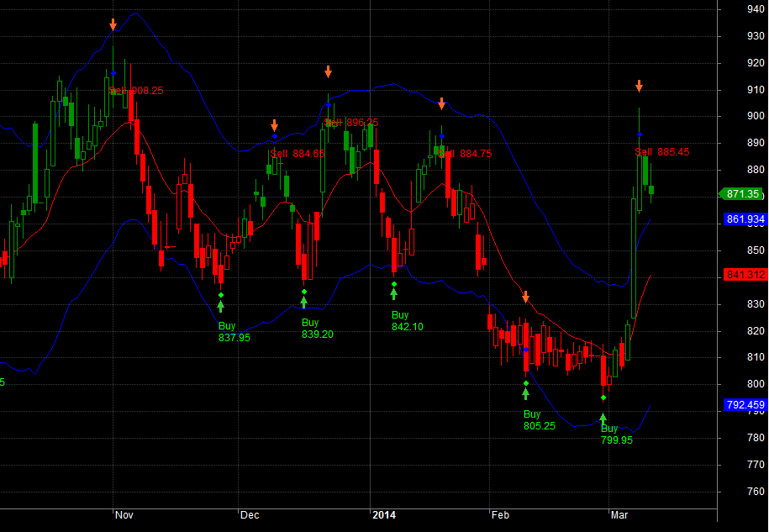Click the green buy arrow above Buy 842.10
Viewport: 769px width, 532px height.
point(394,293)
